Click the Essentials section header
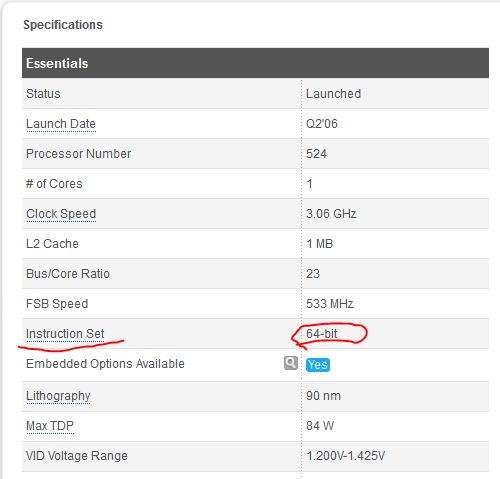The width and height of the screenshot is (500, 479). click(255, 63)
